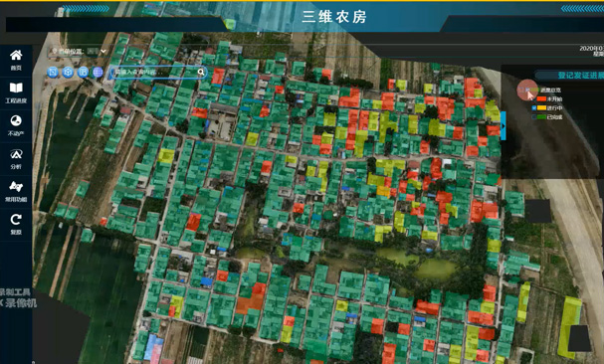
Task: Click the globe view round button
Action: tap(98, 72)
